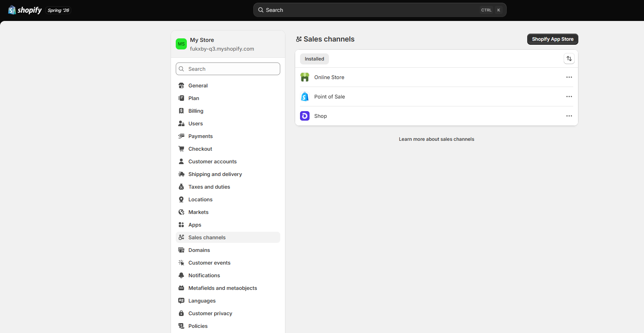Navigate to Shipping and delivery

pos(228,174)
